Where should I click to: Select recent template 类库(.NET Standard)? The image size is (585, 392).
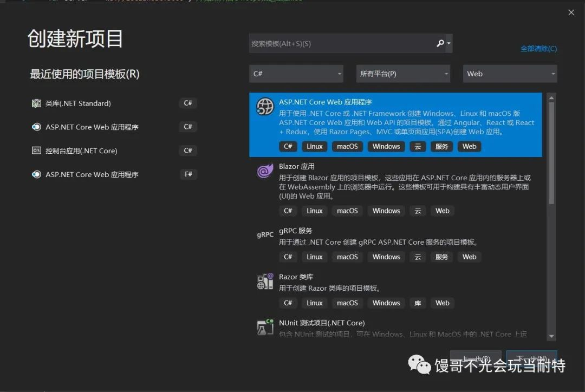coord(114,103)
